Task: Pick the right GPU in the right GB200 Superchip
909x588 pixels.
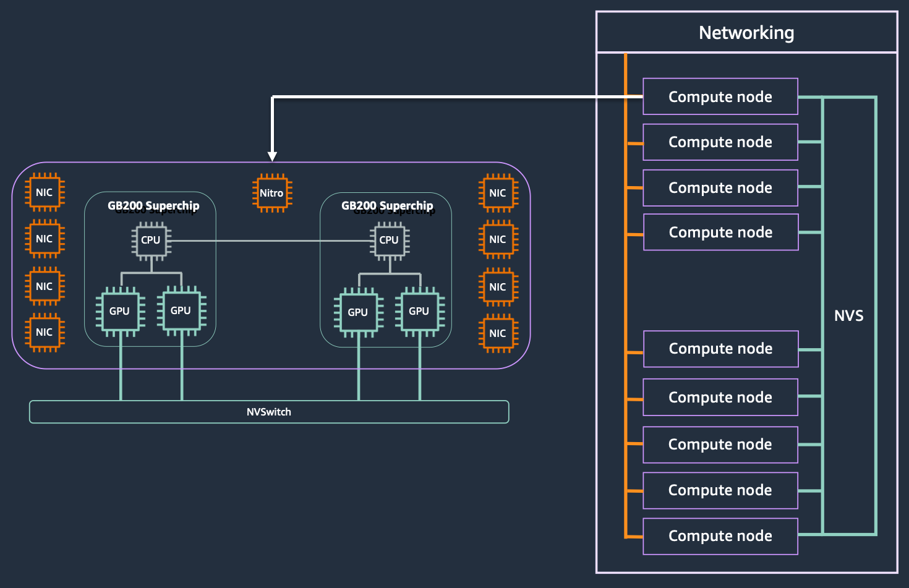Action: [420, 311]
